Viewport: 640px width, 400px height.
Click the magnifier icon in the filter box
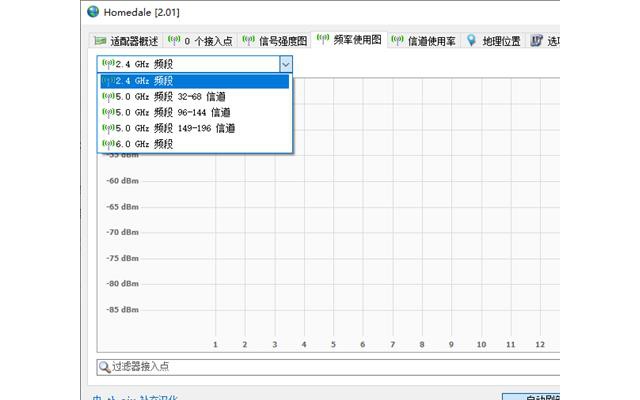click(104, 367)
